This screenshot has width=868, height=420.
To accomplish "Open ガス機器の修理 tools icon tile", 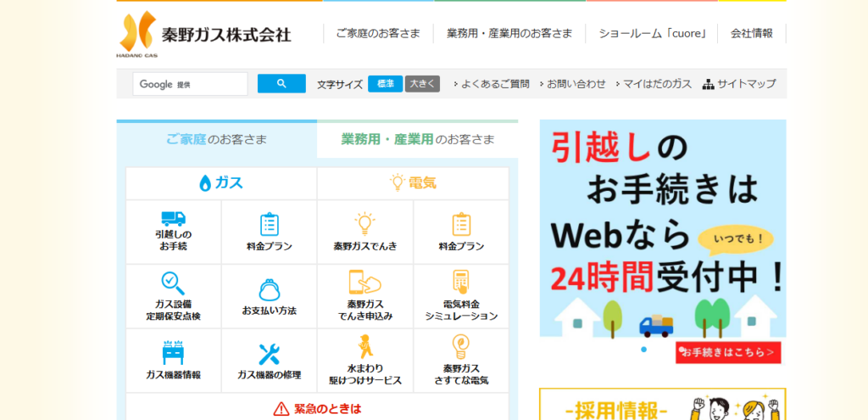I will click(269, 361).
